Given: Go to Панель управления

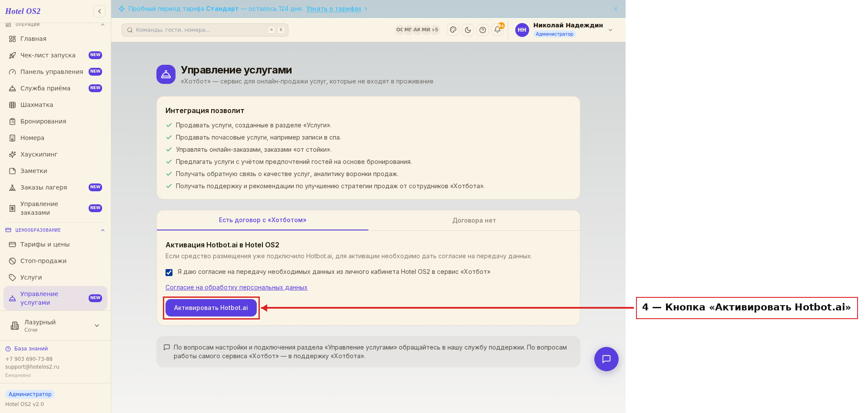Looking at the screenshot, I should (x=55, y=72).
